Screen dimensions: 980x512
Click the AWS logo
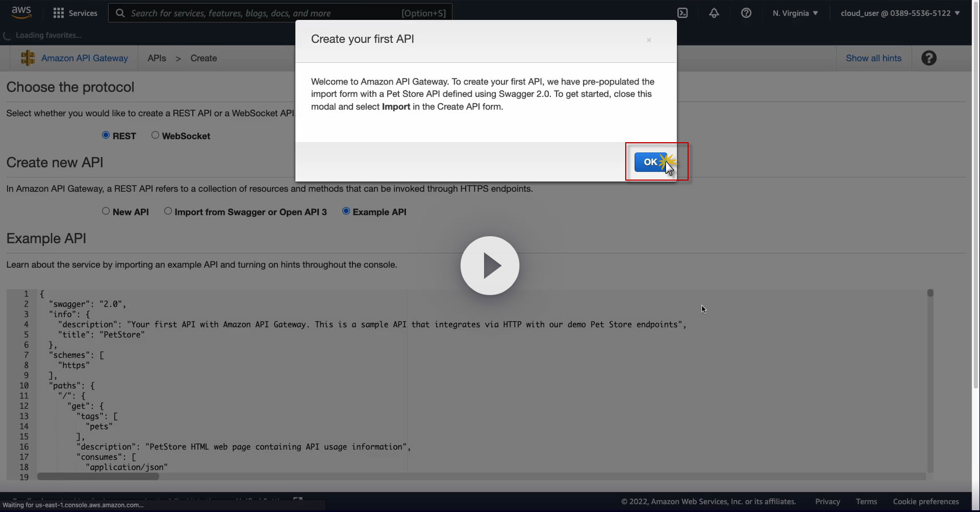(21, 12)
